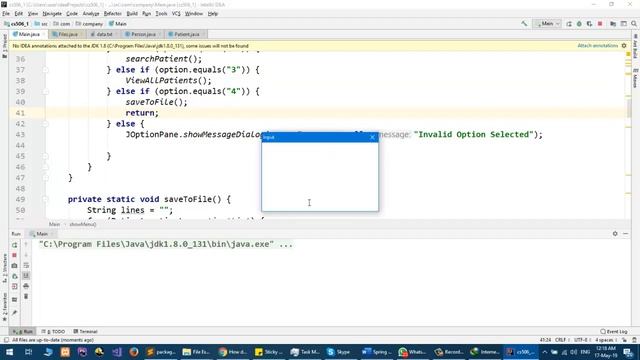Place cursor on line 41 return statement
This screenshot has width=640, height=360.
coord(142,113)
